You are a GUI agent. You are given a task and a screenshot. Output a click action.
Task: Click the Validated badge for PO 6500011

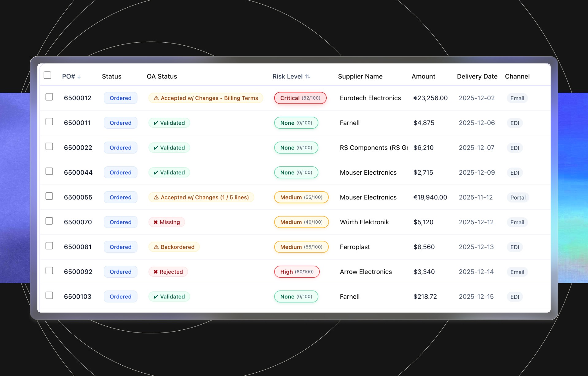tap(169, 123)
